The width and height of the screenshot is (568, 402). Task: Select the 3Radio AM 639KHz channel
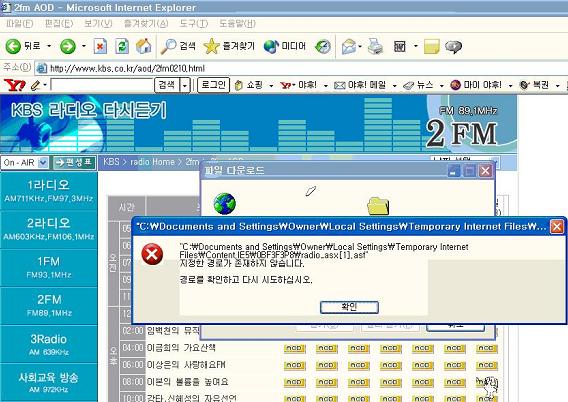pos(49,344)
